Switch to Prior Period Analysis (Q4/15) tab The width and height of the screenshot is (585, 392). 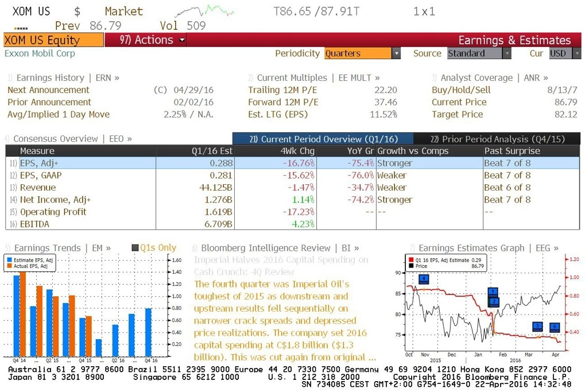pos(497,139)
